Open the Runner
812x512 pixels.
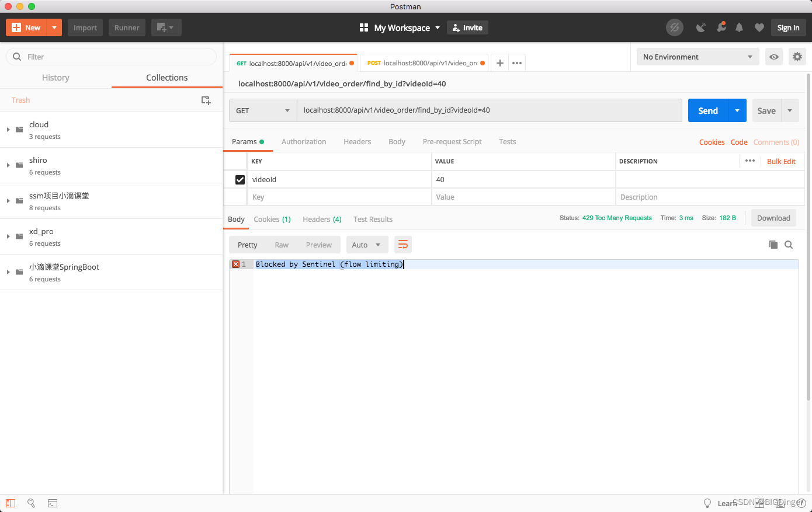coord(127,27)
